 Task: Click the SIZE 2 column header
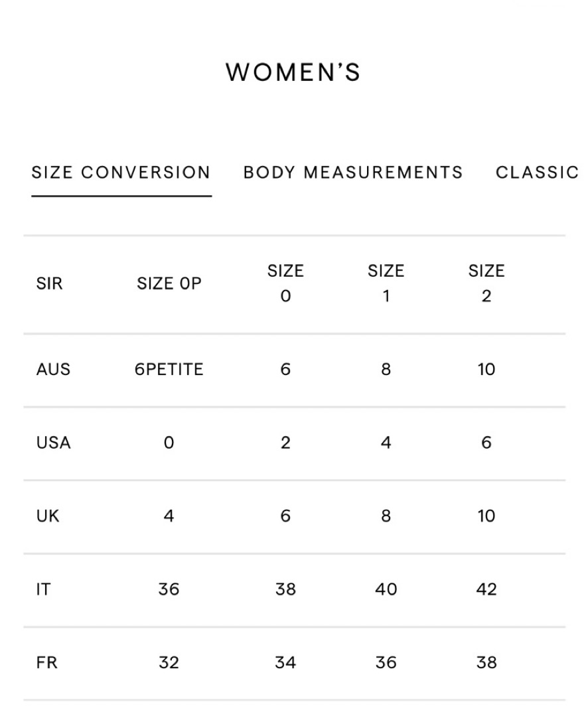pos(486,283)
